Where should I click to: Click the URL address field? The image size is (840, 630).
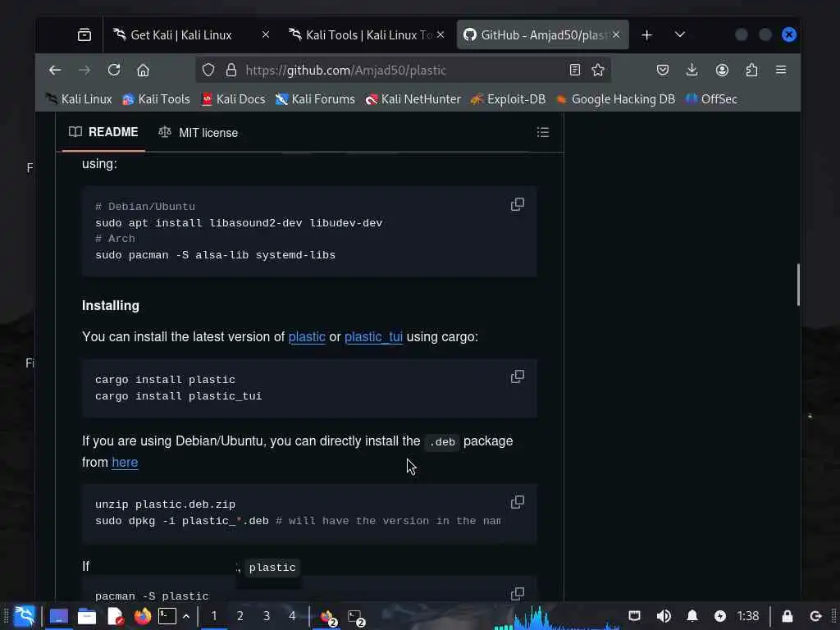[402, 71]
